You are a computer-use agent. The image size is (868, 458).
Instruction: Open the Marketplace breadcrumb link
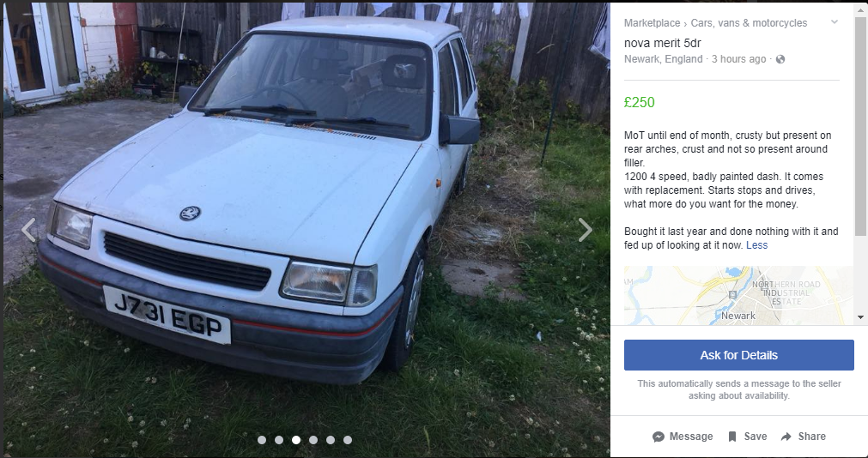pyautogui.click(x=653, y=22)
